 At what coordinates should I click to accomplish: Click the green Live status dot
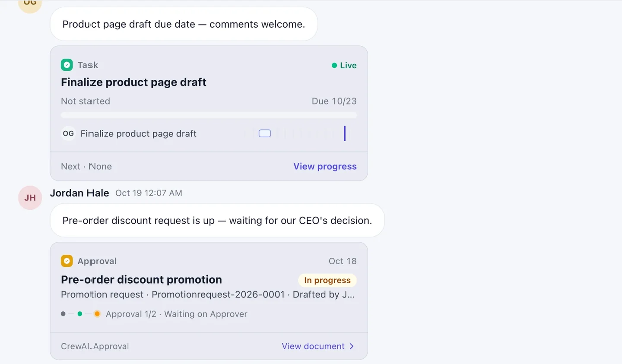click(334, 66)
